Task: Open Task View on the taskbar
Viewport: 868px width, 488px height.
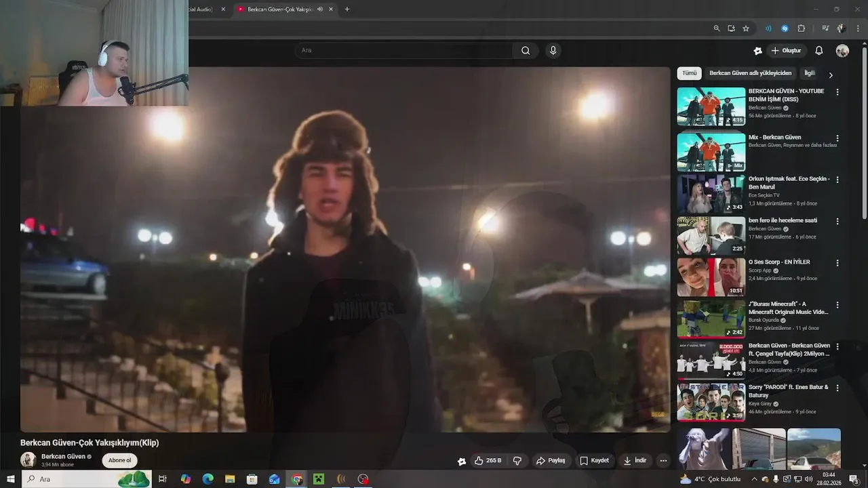Action: coord(163,479)
